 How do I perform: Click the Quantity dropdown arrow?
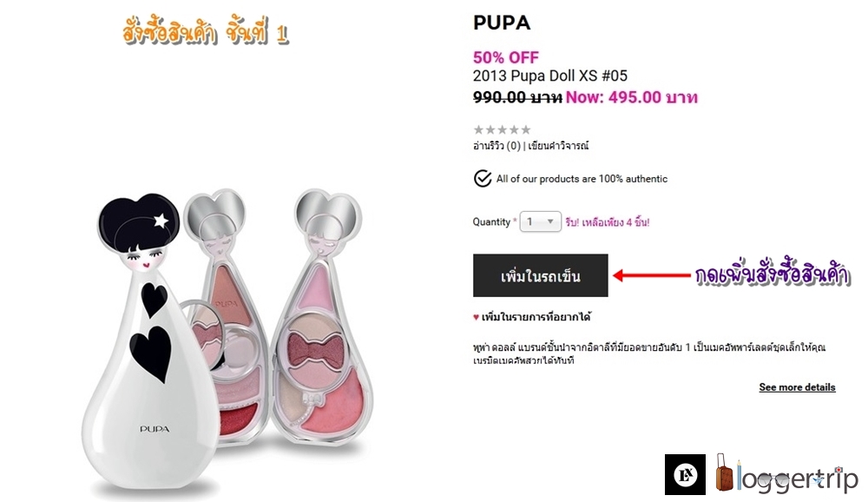tap(550, 221)
